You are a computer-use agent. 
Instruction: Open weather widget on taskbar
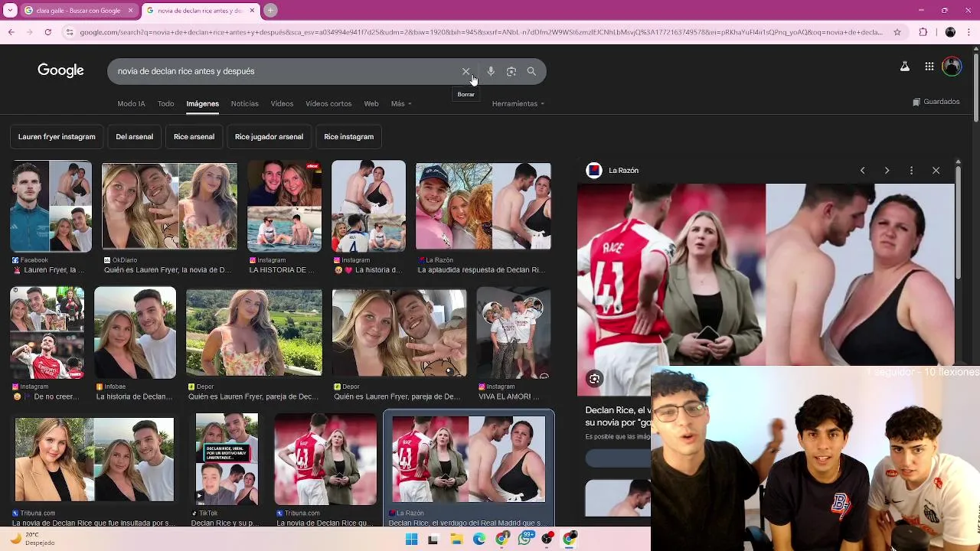(31, 539)
